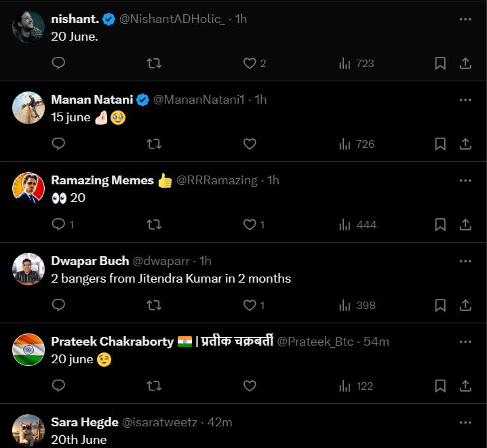Image resolution: width=487 pixels, height=448 pixels.
Task: Open more options on nishant.'s tweet
Action: (x=465, y=19)
